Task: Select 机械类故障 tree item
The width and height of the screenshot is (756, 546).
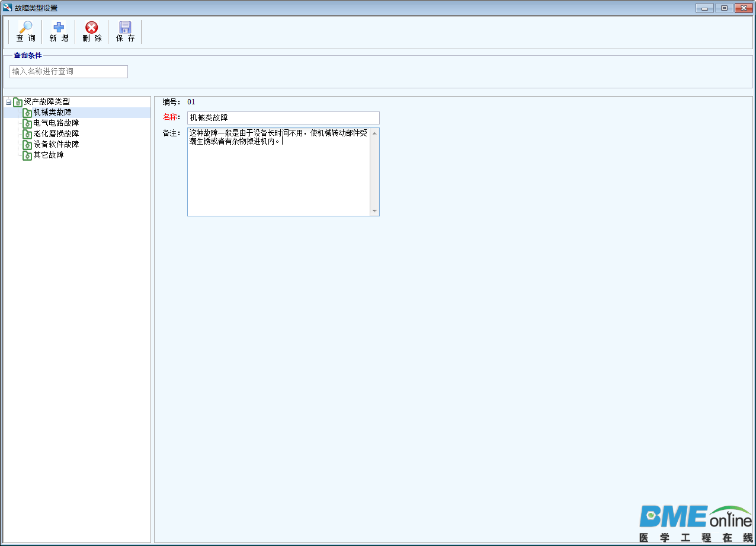Action: tap(52, 113)
